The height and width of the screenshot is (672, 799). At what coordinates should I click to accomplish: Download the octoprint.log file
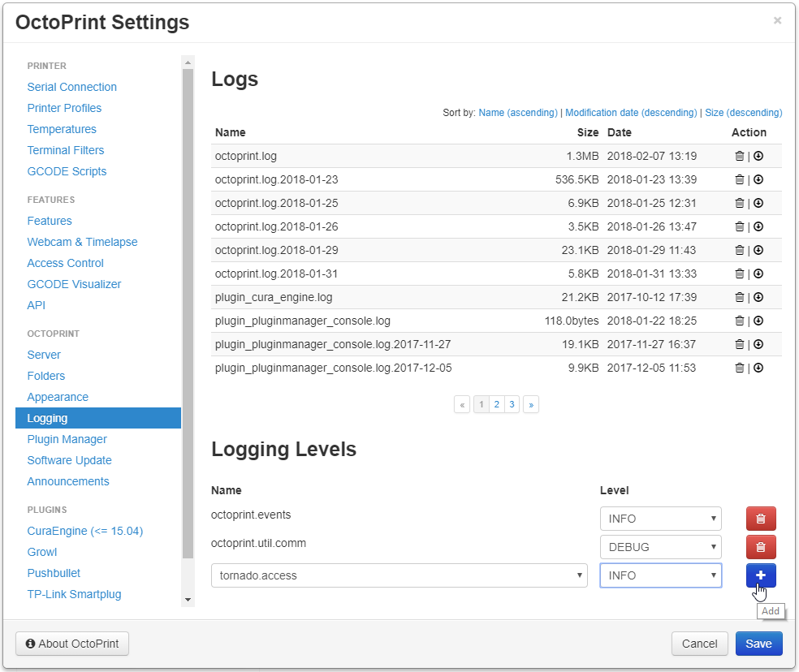pos(758,156)
